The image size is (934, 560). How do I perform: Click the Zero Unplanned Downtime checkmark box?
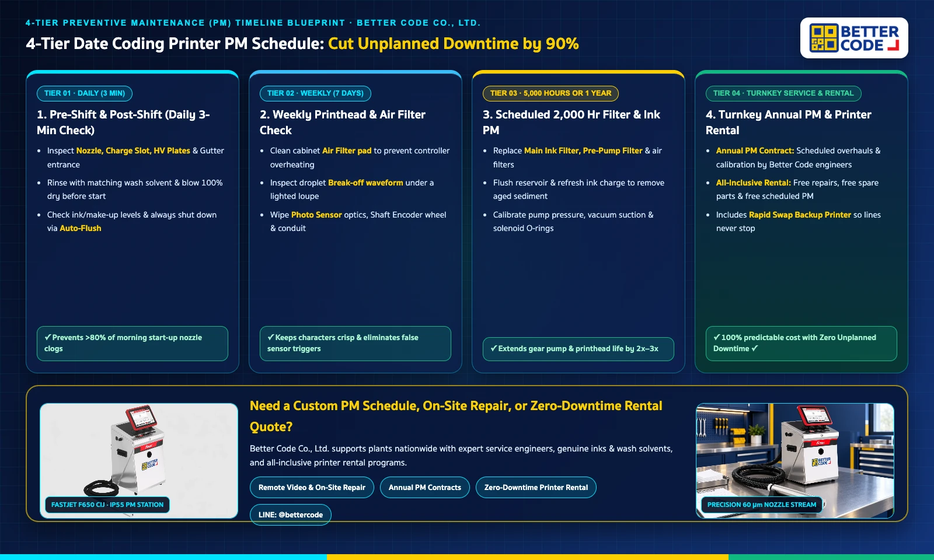click(801, 344)
